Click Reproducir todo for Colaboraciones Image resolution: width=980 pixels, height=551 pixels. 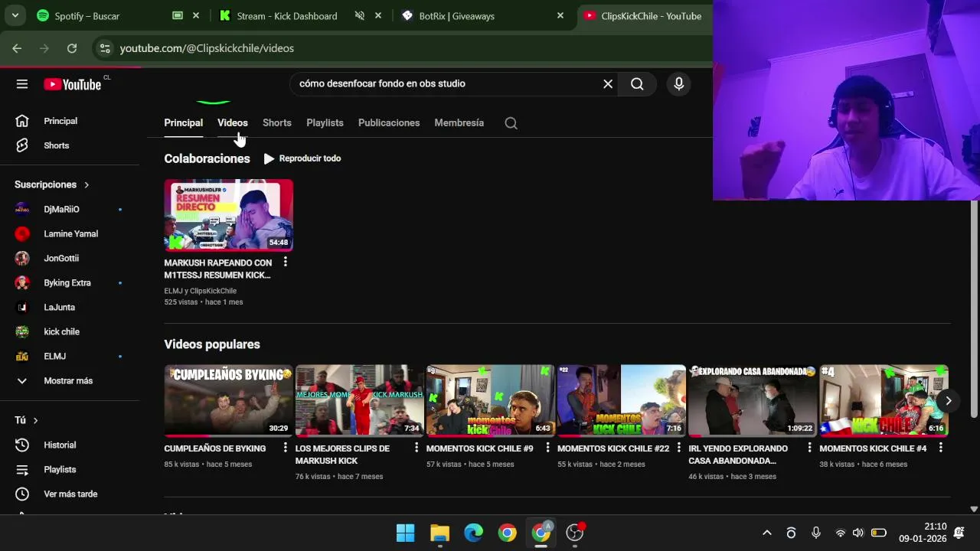[x=302, y=158]
